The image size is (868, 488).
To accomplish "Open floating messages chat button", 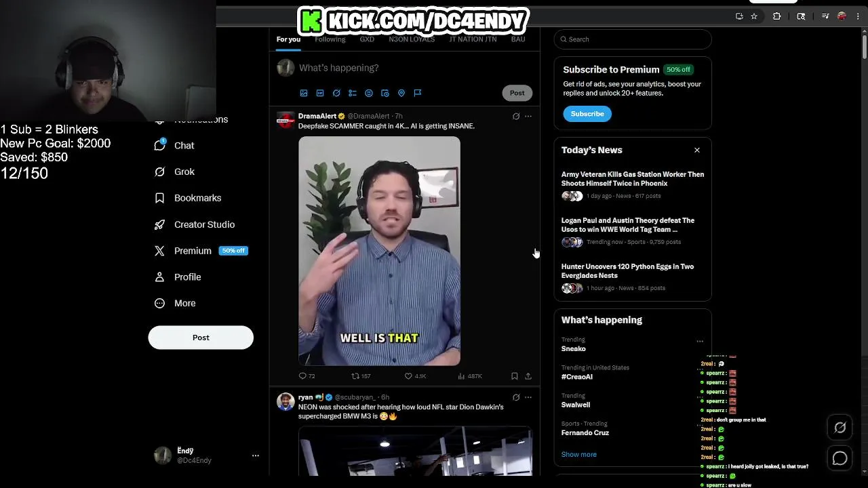I will pyautogui.click(x=840, y=459).
